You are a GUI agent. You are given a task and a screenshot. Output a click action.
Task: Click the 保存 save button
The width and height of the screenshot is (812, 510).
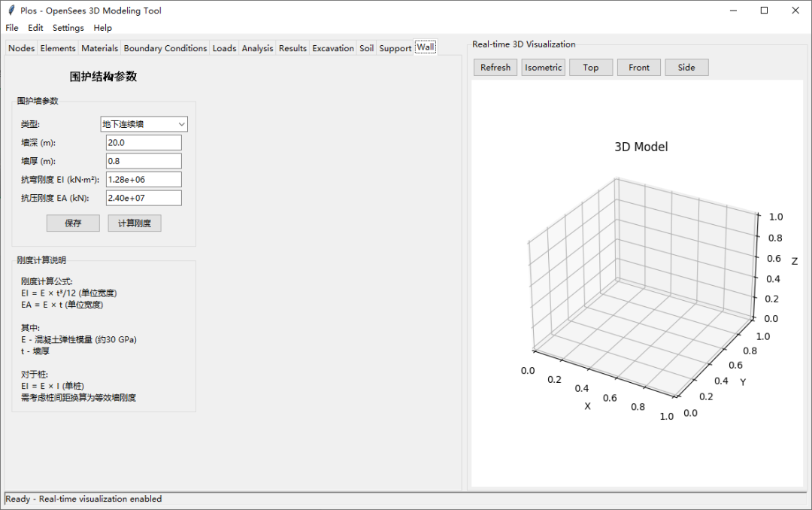(x=73, y=223)
